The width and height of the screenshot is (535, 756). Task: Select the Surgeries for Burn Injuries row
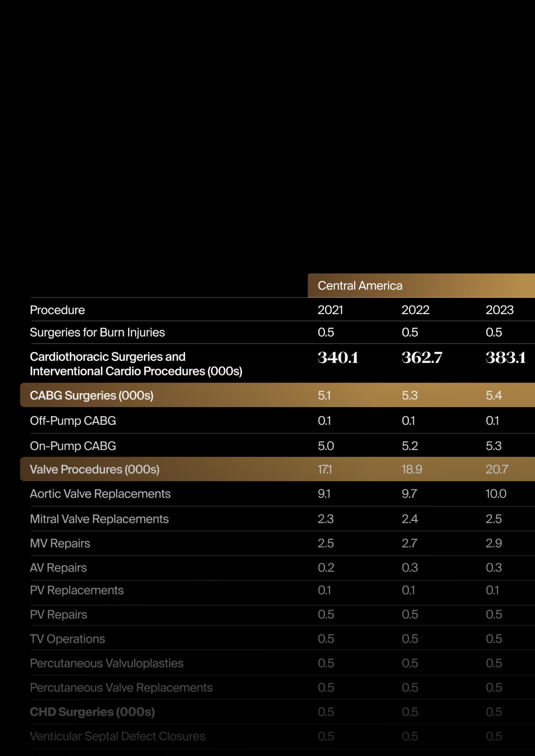97,332
